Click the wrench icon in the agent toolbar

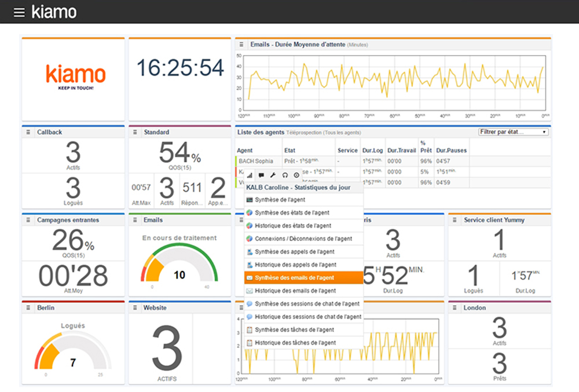273,175
